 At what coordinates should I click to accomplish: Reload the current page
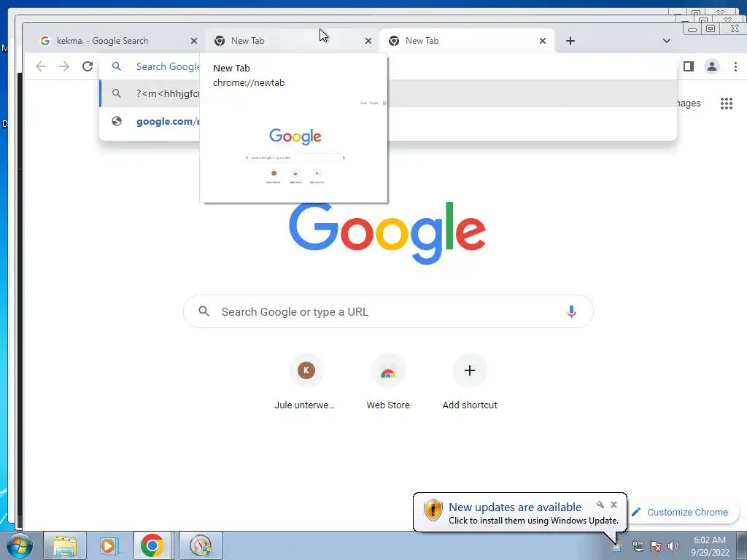[88, 66]
